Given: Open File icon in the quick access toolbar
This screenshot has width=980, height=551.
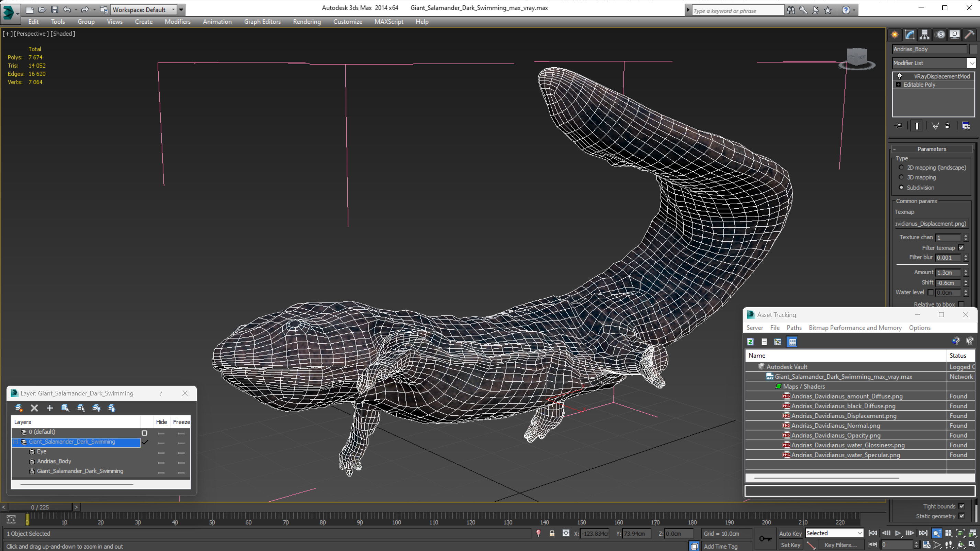Looking at the screenshot, I should [42, 10].
